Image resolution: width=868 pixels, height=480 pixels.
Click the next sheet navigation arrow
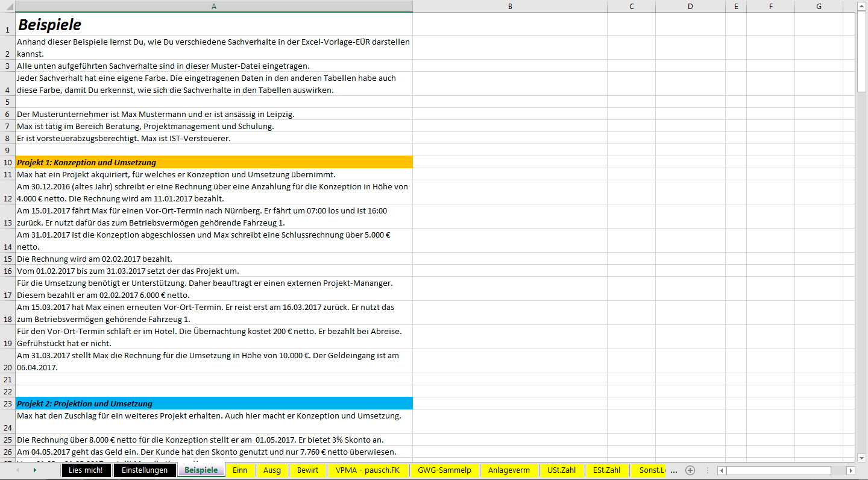coord(34,470)
